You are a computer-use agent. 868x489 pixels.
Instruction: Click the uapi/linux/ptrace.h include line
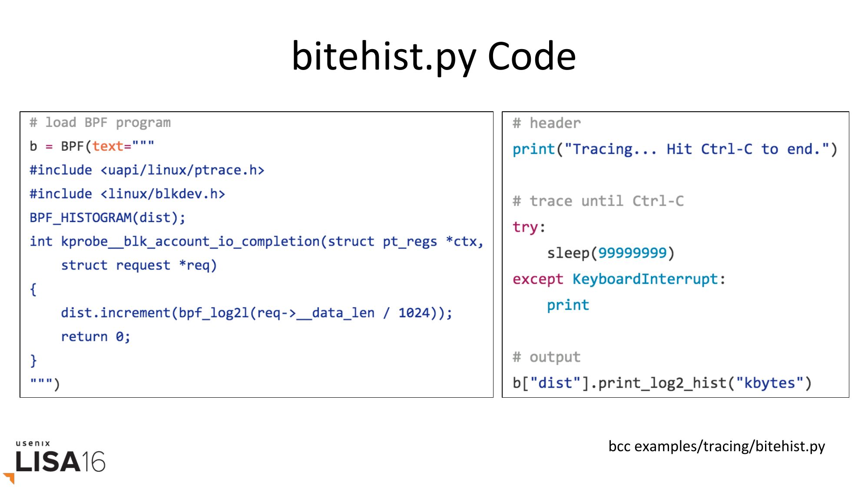147,170
